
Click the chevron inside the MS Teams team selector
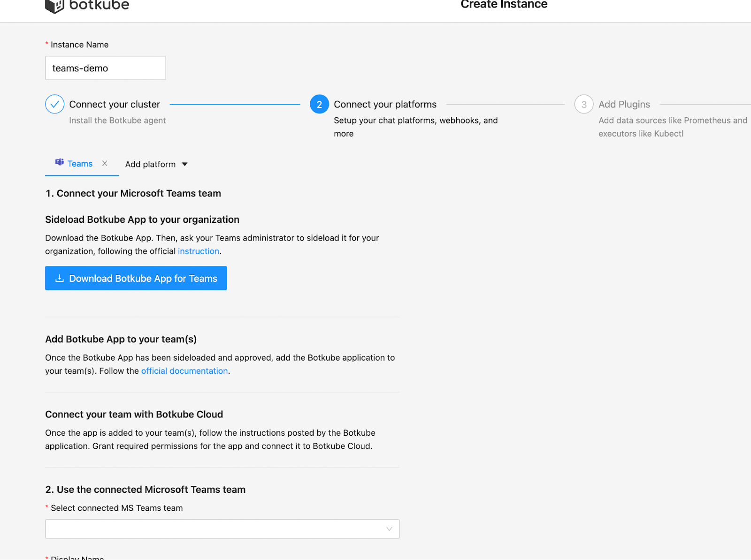click(x=389, y=529)
